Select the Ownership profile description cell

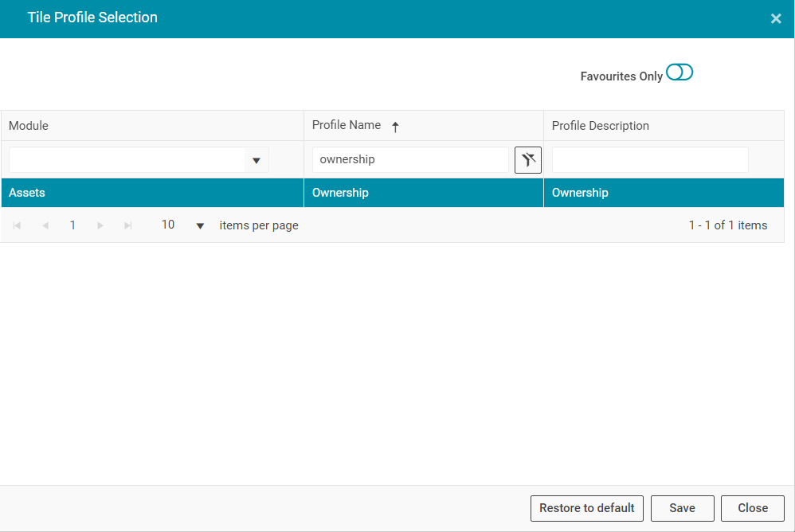click(664, 193)
